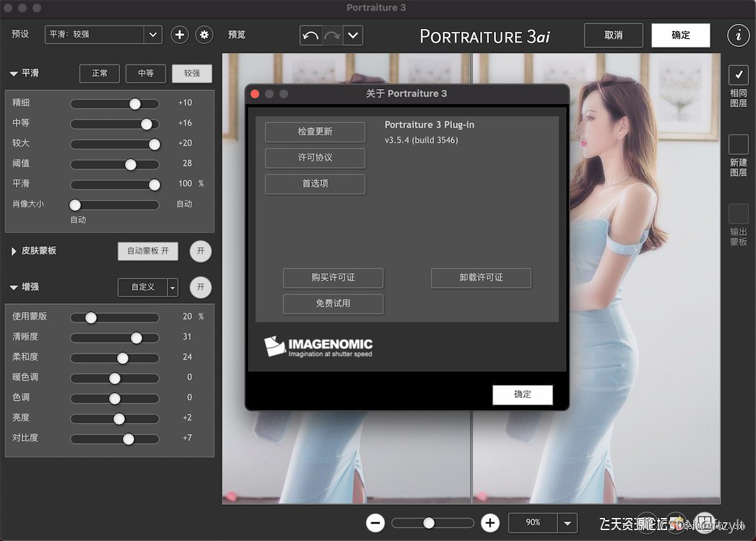Expand the 皮肤蒙板 section
This screenshot has height=541, width=756.
point(14,251)
